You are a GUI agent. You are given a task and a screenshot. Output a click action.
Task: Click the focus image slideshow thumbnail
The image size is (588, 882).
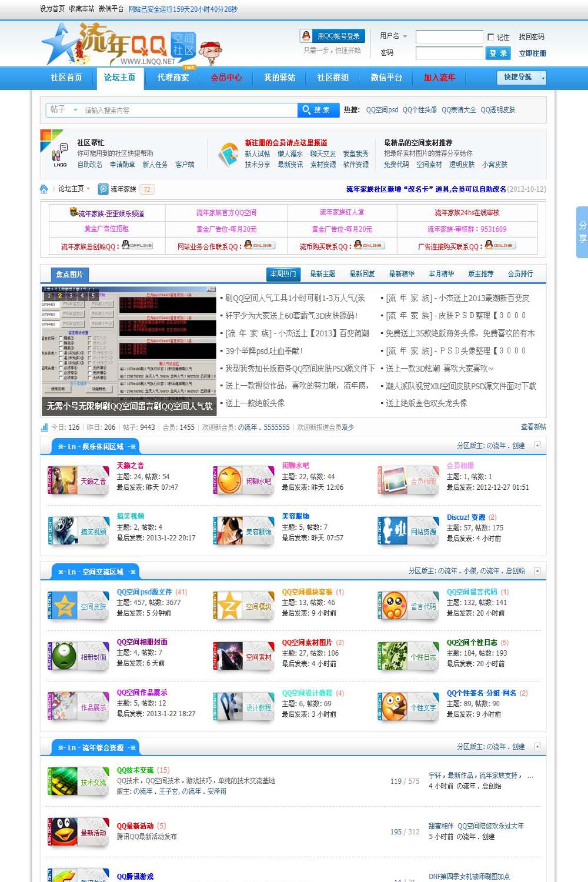(129, 350)
